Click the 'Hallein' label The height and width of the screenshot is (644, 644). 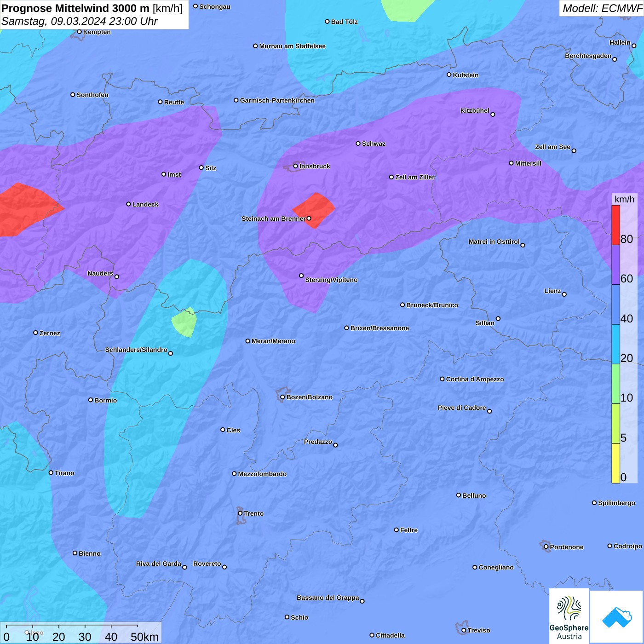(x=620, y=42)
